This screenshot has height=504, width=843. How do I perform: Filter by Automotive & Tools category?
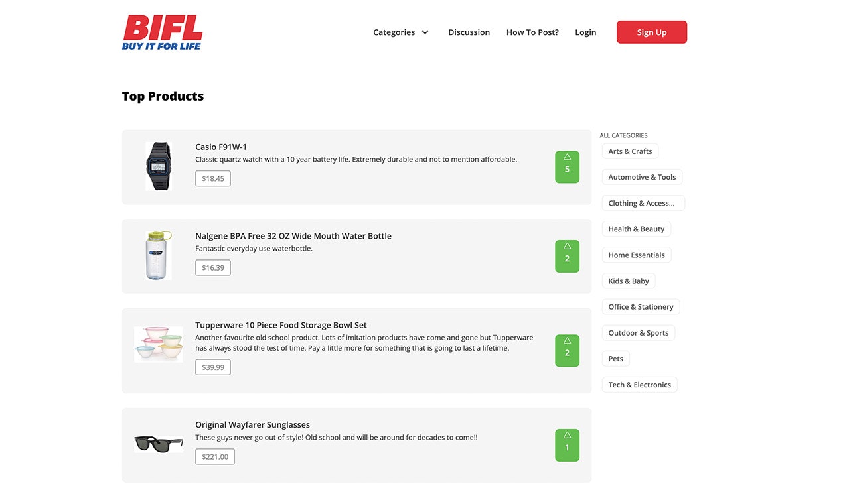coord(642,177)
